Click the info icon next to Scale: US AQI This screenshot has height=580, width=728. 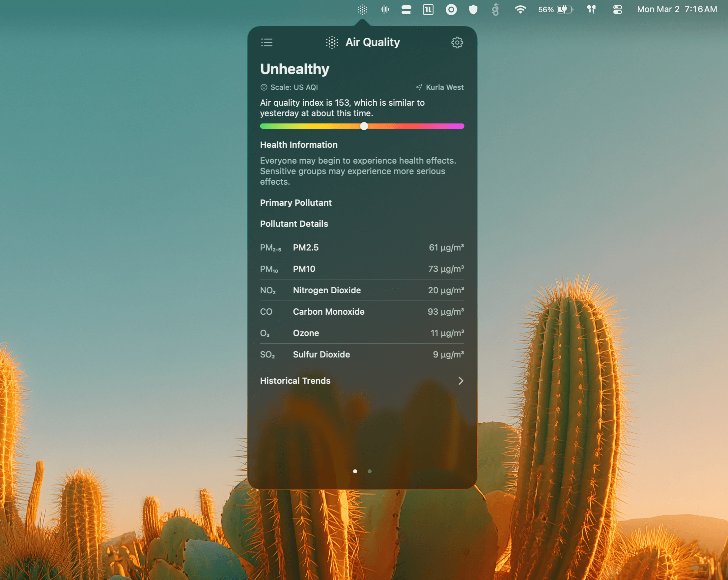[264, 87]
